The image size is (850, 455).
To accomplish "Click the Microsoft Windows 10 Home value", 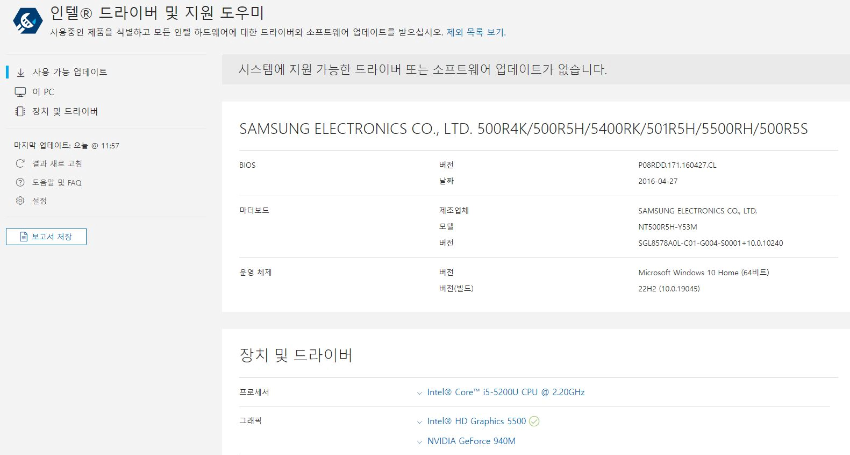I will click(x=703, y=272).
